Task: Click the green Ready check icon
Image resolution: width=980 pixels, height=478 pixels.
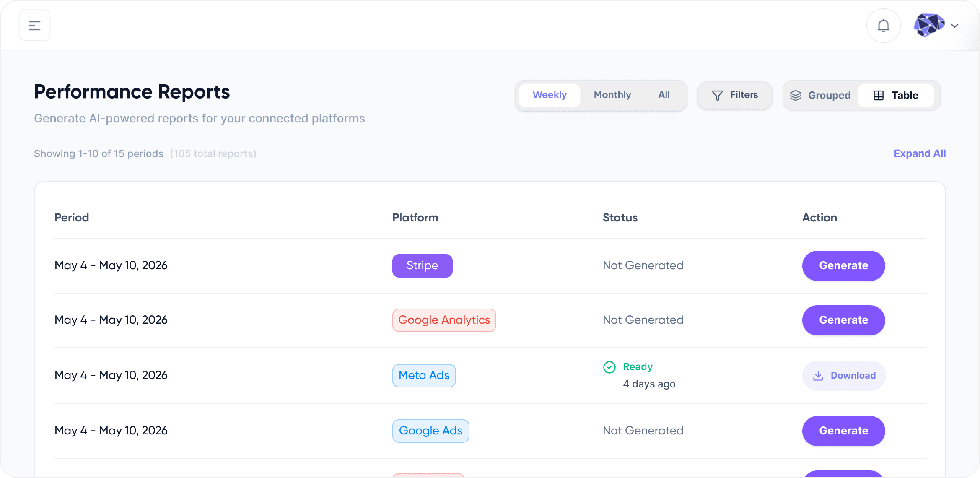Action: (609, 367)
